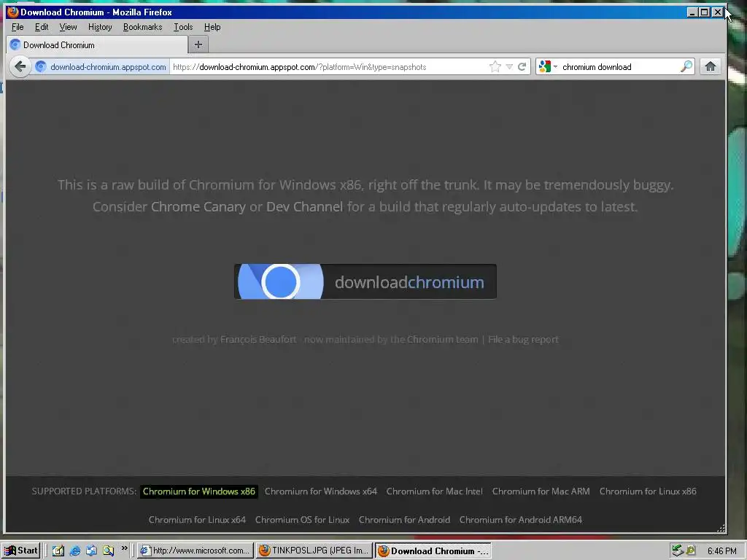Select Chromium for Android ARM64 platform
The width and height of the screenshot is (747, 560).
521,519
